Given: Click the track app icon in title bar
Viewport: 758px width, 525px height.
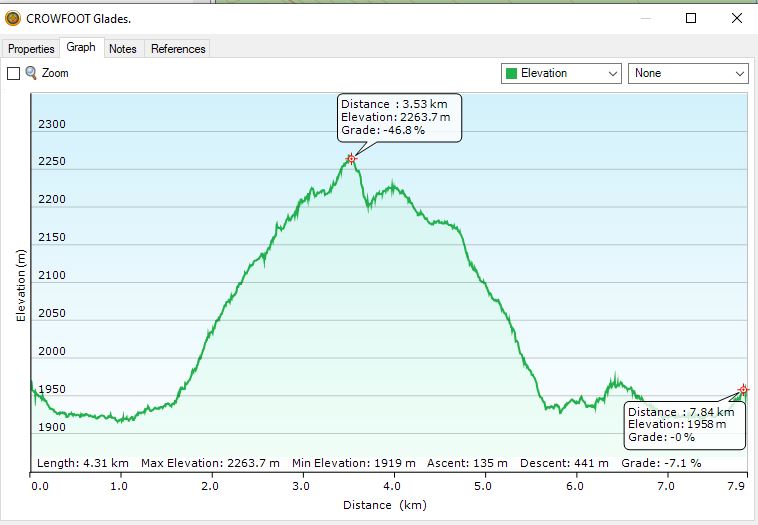Looking at the screenshot, I should click(x=13, y=18).
